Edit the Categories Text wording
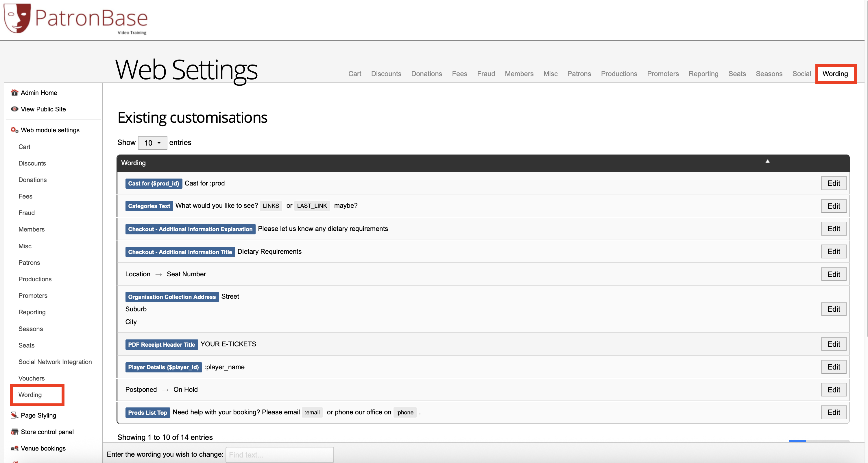 [x=833, y=206]
